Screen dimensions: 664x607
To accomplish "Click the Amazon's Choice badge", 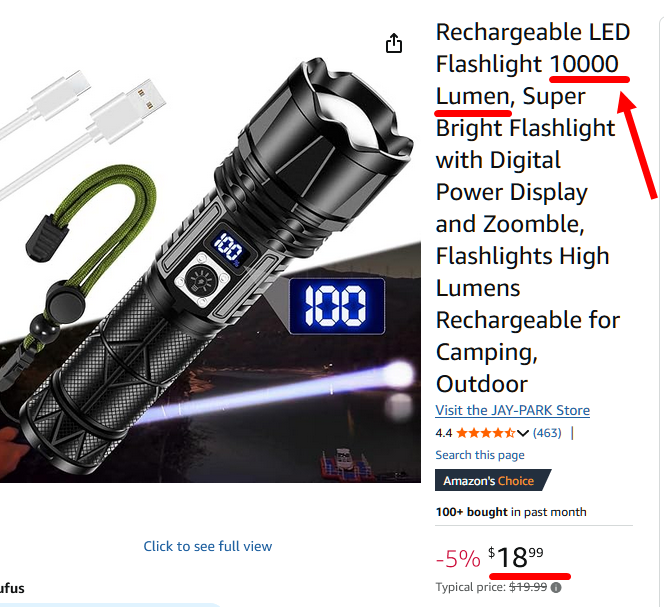I will coord(492,480).
